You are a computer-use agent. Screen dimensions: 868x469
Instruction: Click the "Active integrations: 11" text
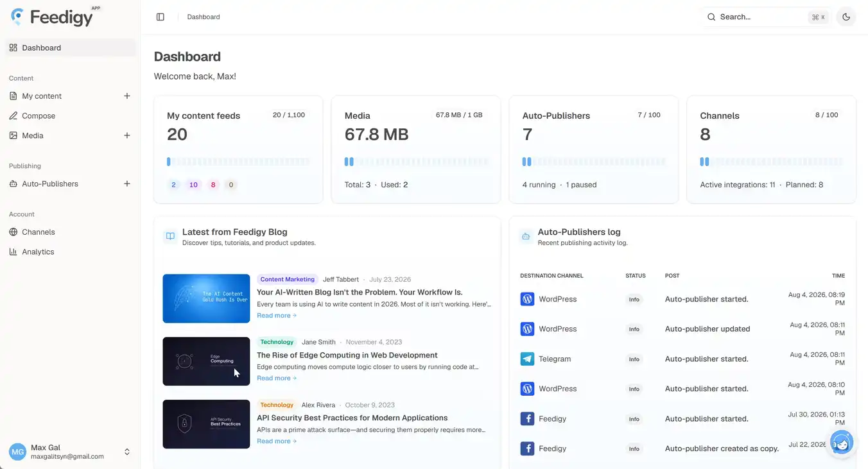[x=738, y=185]
